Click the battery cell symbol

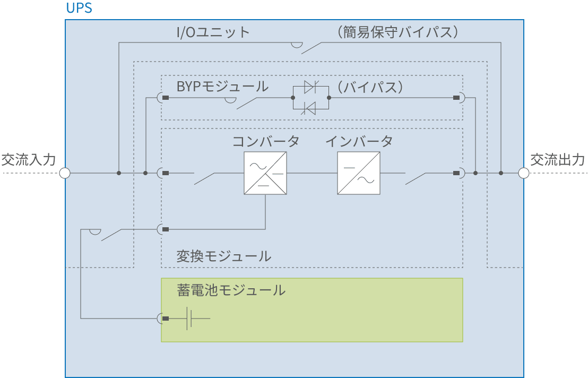tap(189, 319)
